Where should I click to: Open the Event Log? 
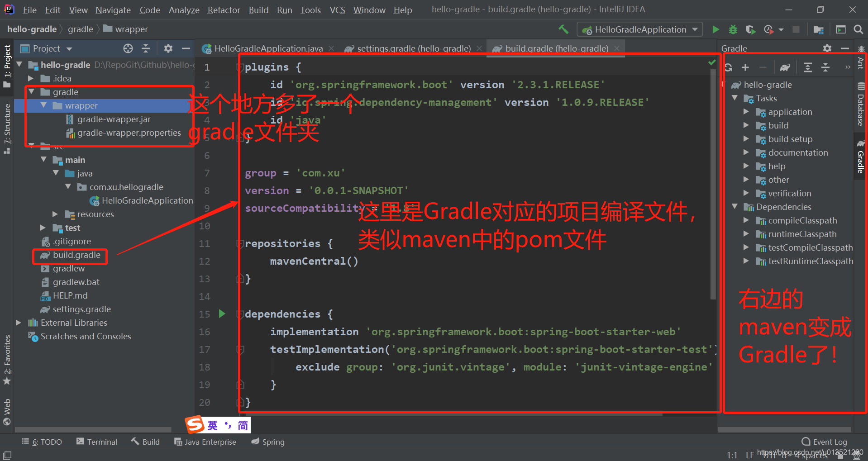[x=824, y=442]
